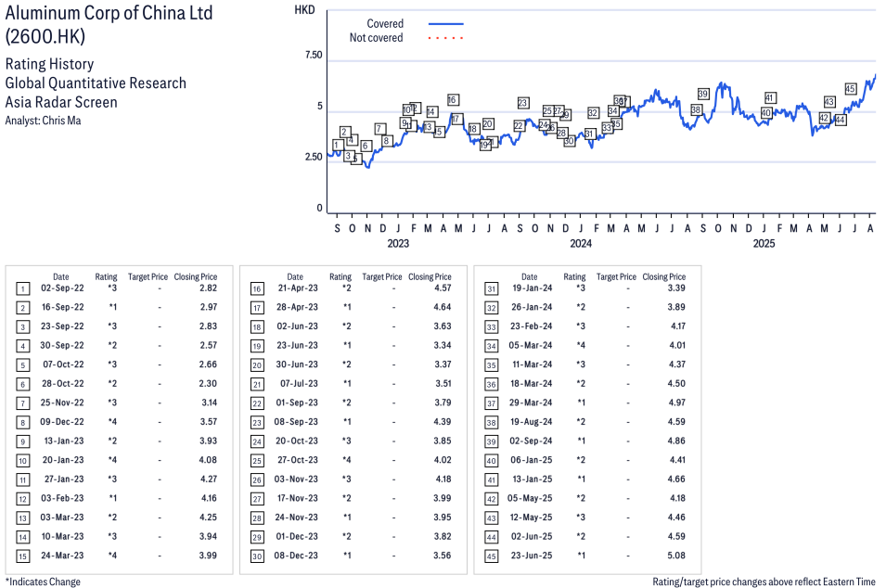Click the HKD axis unit label
Image resolution: width=886 pixels, height=588 pixels.
(x=304, y=10)
